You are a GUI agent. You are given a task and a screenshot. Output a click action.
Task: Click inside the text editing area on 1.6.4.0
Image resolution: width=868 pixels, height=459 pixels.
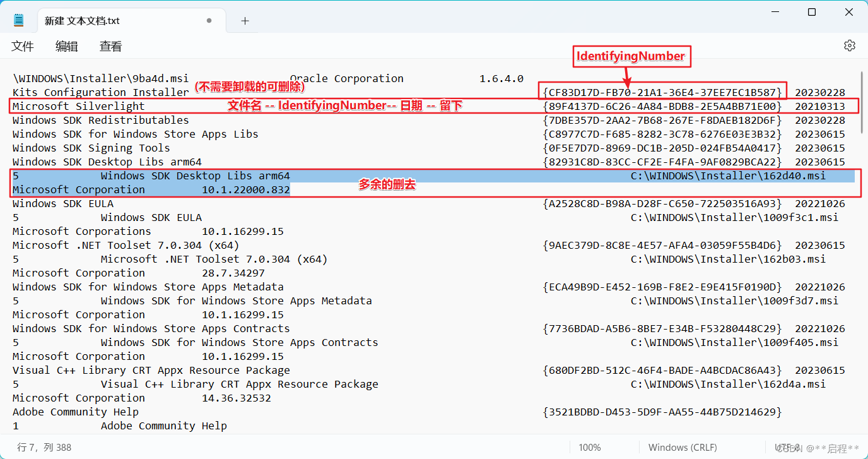click(501, 78)
